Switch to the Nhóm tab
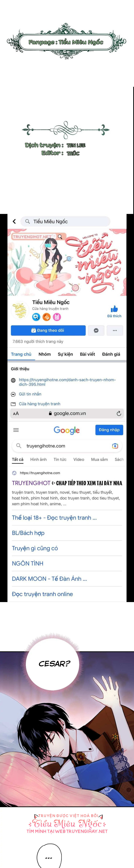This screenshot has height=868, width=134. click(45, 354)
